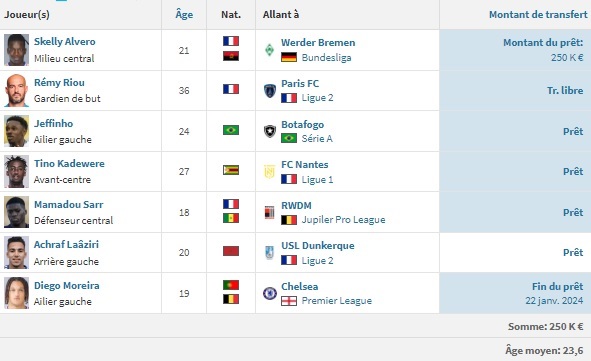Click the Botafogo club crest icon
Image resolution: width=591 pixels, height=361 pixels.
[269, 132]
